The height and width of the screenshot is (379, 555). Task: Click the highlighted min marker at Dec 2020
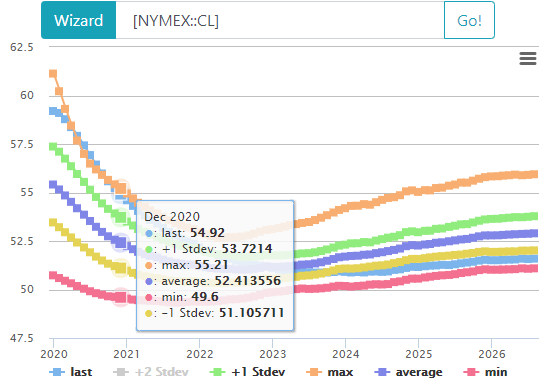click(x=121, y=297)
